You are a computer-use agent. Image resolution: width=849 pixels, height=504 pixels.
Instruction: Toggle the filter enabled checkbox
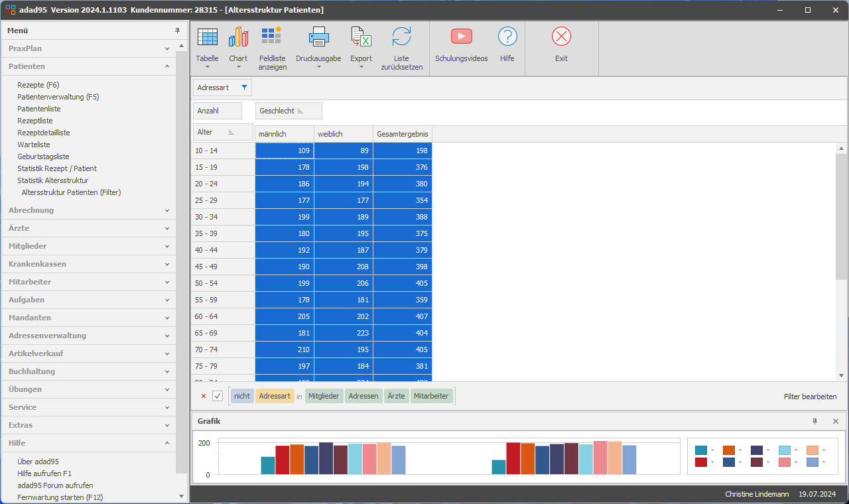(218, 397)
